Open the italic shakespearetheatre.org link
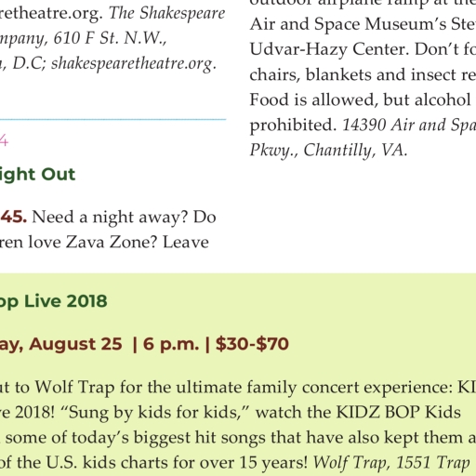Image resolution: width=476 pixels, height=476 pixels. 134,64
